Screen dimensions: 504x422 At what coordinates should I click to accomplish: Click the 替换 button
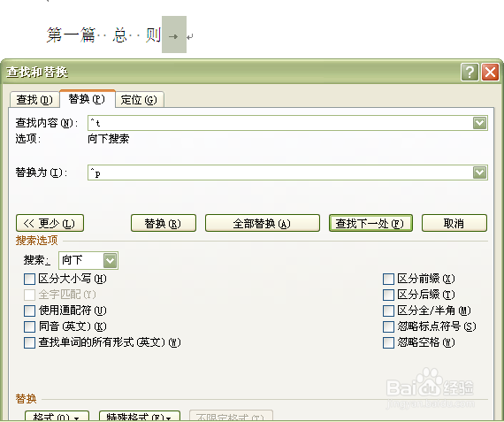tap(164, 223)
